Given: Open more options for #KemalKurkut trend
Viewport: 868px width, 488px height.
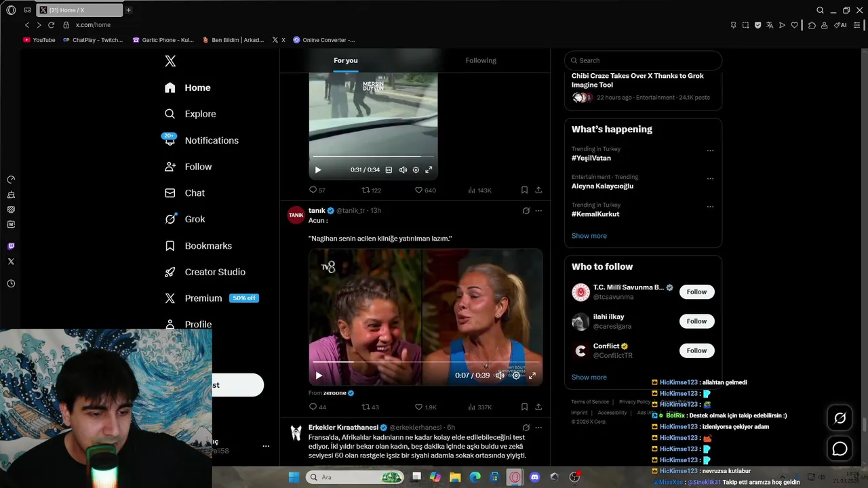Looking at the screenshot, I should [710, 207].
